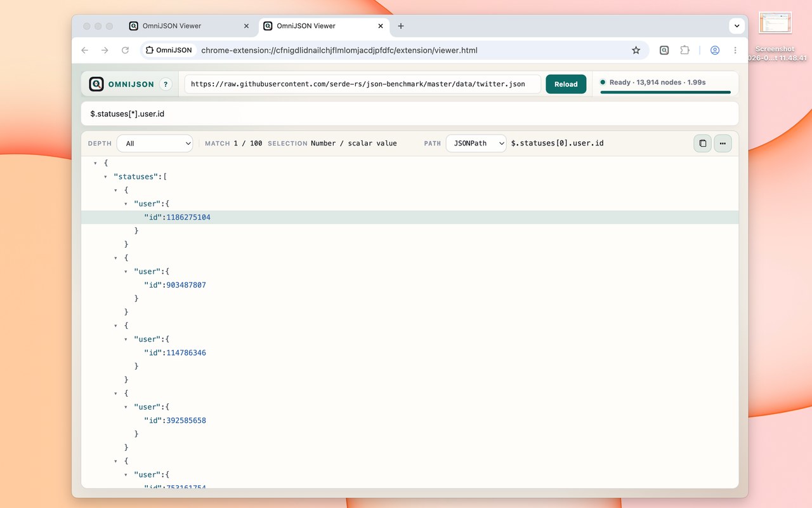Screen dimensions: 812x508
Task: Select the id value 392585658
Action: click(x=186, y=420)
